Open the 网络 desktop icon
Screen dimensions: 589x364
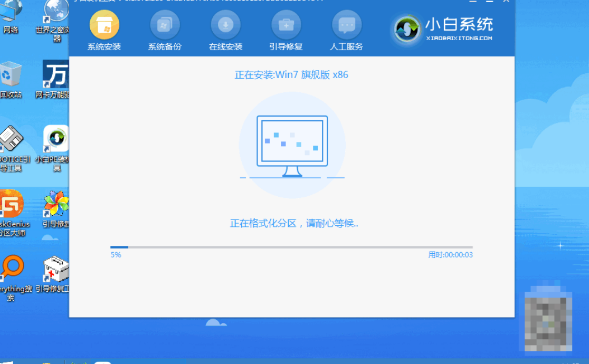click(10, 17)
